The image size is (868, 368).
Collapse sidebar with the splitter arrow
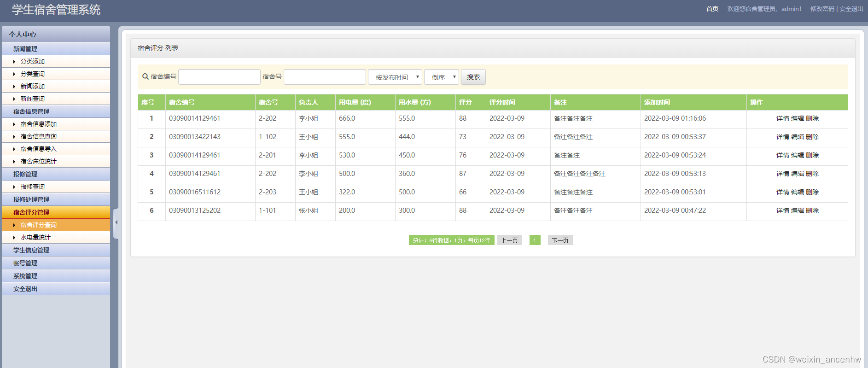pyautogui.click(x=116, y=222)
